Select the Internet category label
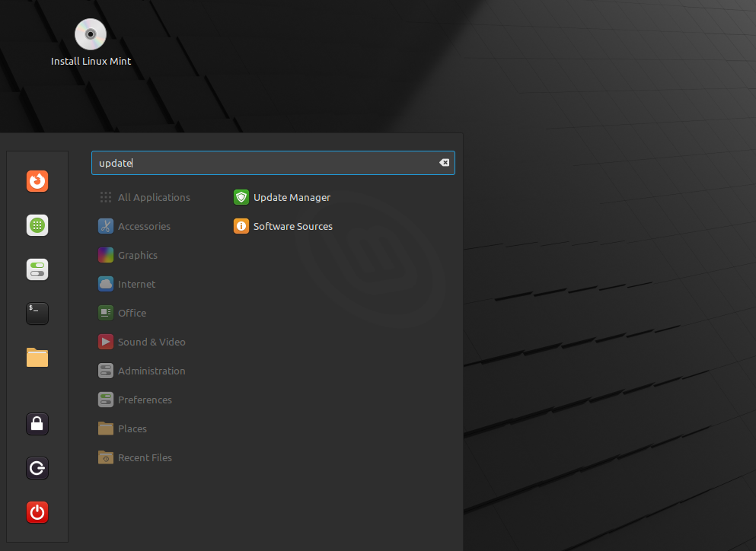The height and width of the screenshot is (551, 756). 136,285
